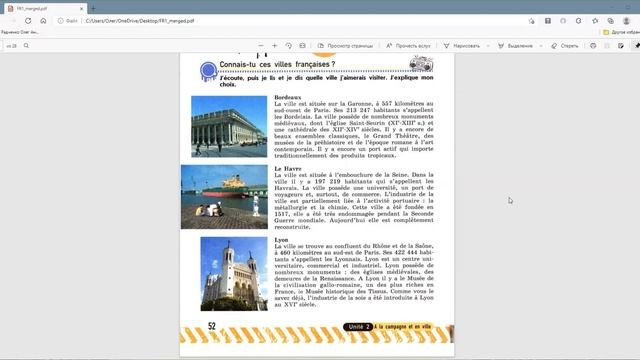Click the browser refresh-like extension icon
The image size is (640, 360).
[578, 21]
